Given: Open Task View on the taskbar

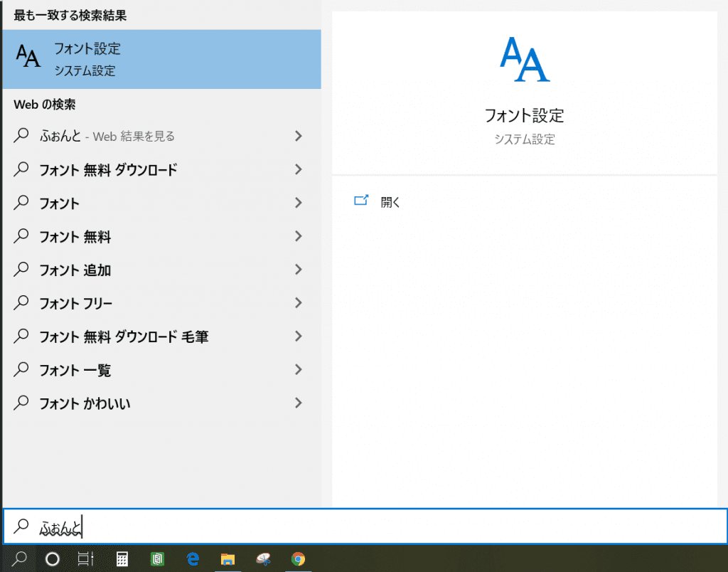Looking at the screenshot, I should [85, 559].
